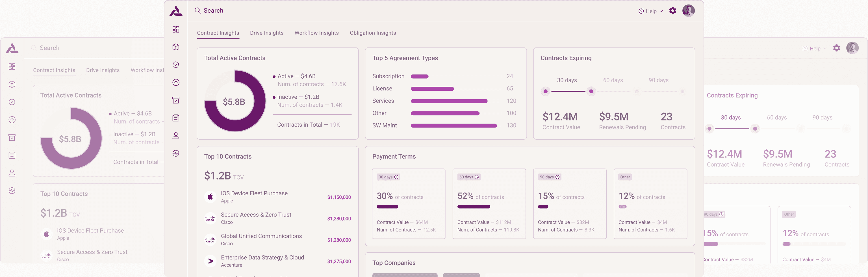Open user profile icon in left background window
The width and height of the screenshot is (868, 277).
point(12,173)
